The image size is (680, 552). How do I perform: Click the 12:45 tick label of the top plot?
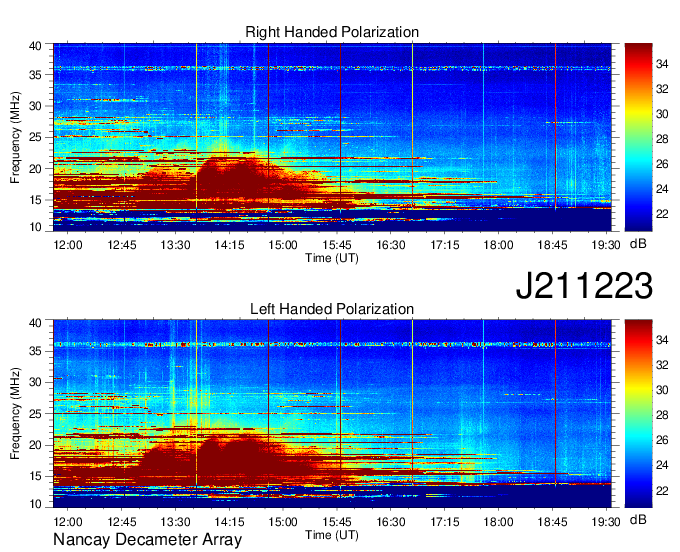[x=122, y=245]
